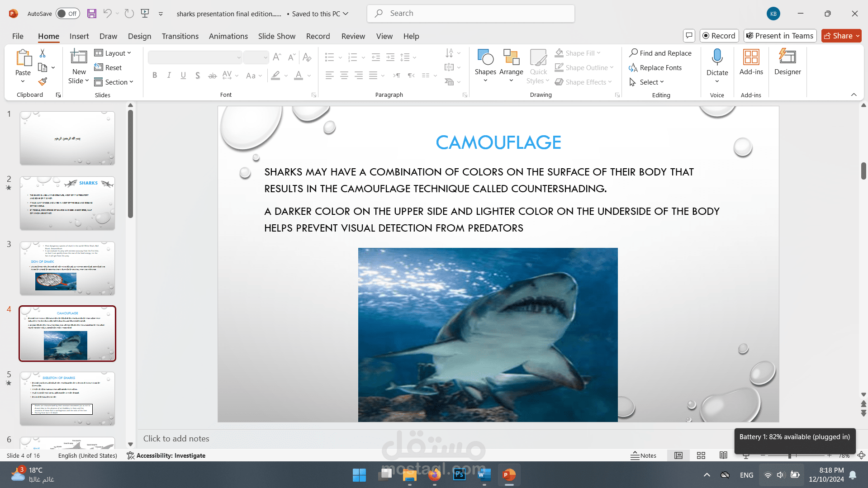Screen dimensions: 868x488
Task: Open the Designer pane
Action: pos(787,62)
